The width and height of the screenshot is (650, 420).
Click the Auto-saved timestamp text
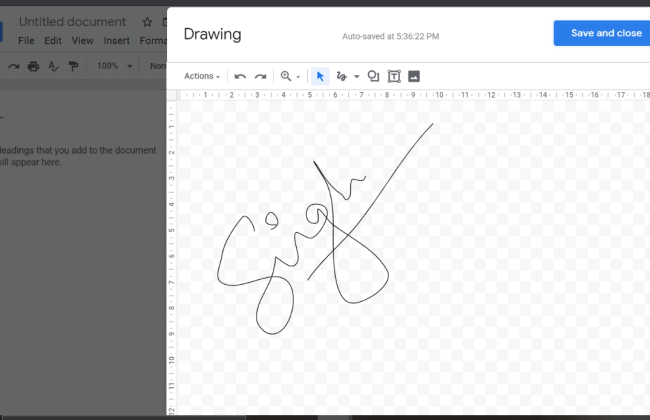pos(390,36)
